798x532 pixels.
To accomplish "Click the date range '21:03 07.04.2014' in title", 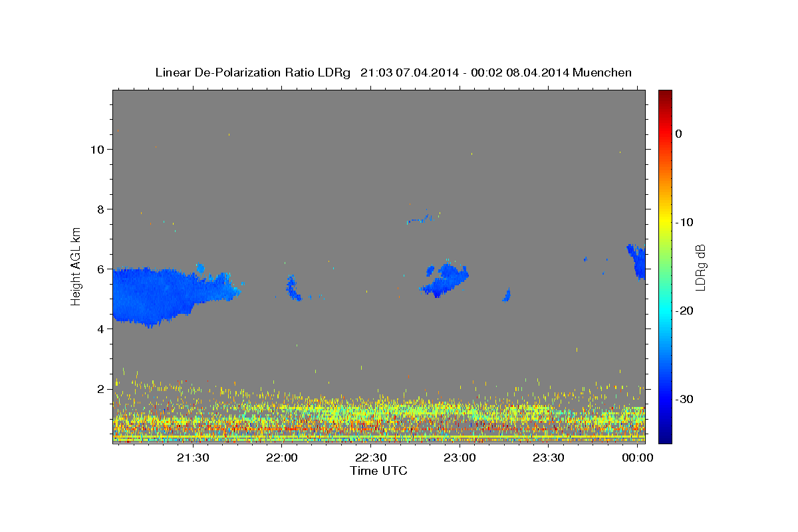I will [x=409, y=72].
